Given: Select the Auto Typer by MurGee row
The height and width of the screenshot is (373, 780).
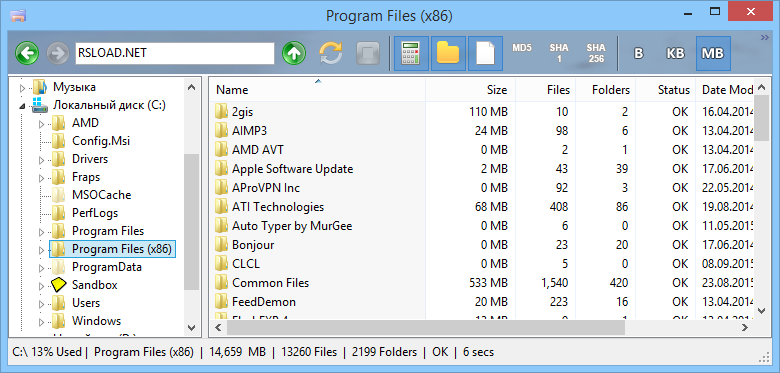Looking at the screenshot, I should (x=482, y=226).
